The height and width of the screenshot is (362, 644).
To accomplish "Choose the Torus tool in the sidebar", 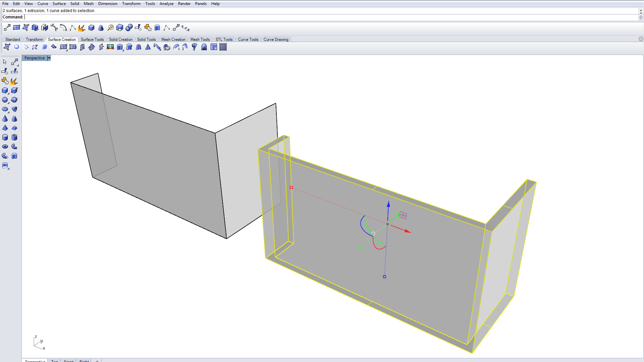I will (x=5, y=146).
